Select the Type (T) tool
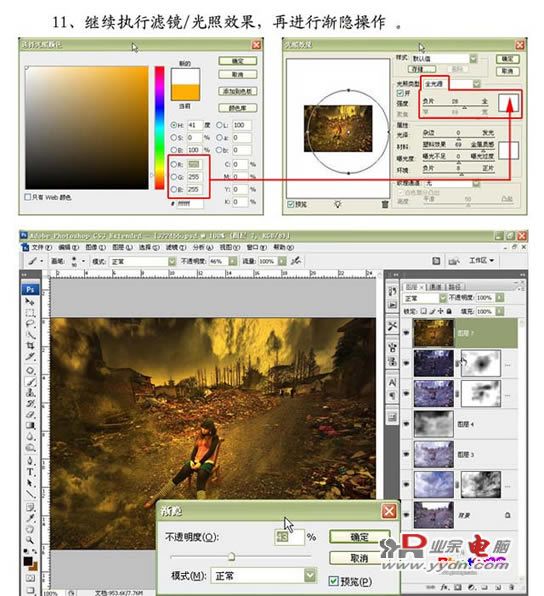The height and width of the screenshot is (596, 544). pyautogui.click(x=30, y=472)
